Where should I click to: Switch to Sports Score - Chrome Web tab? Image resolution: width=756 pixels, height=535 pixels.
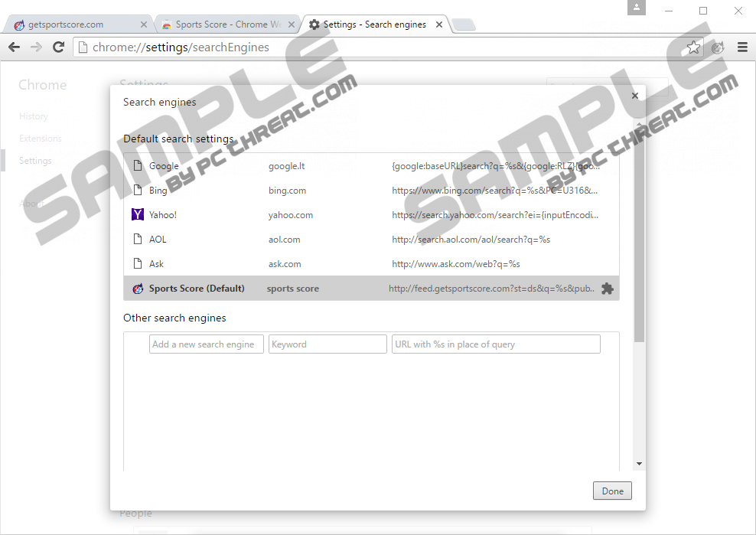[228, 24]
